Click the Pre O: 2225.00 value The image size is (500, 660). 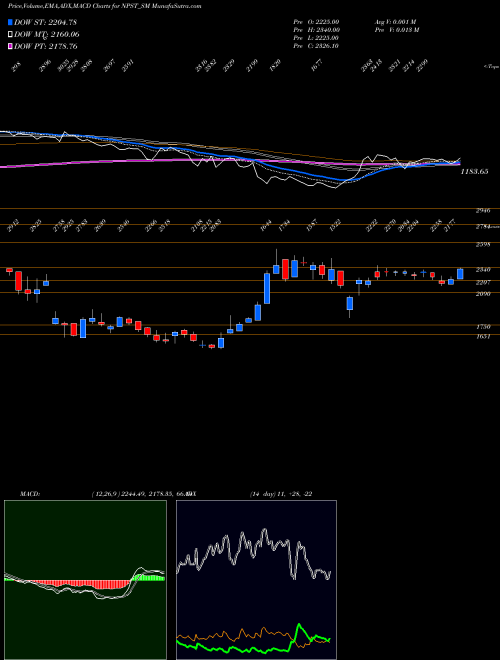point(316,21)
